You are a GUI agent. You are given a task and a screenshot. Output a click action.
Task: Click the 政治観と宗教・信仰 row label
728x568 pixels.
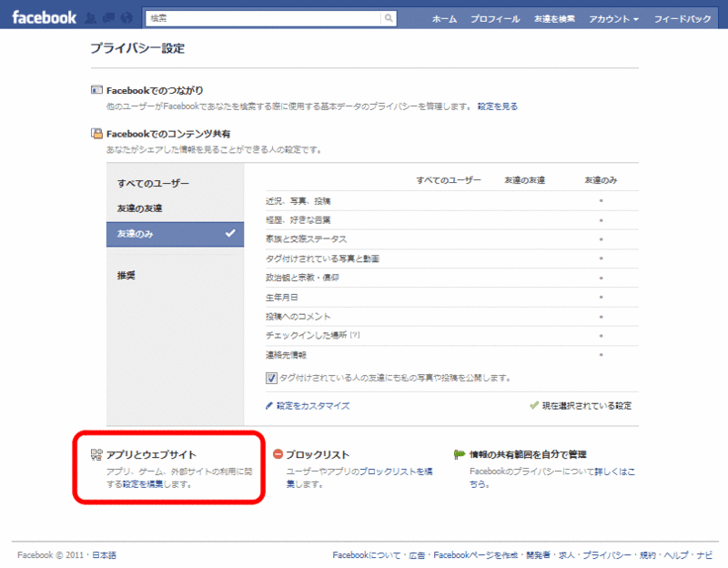(302, 278)
